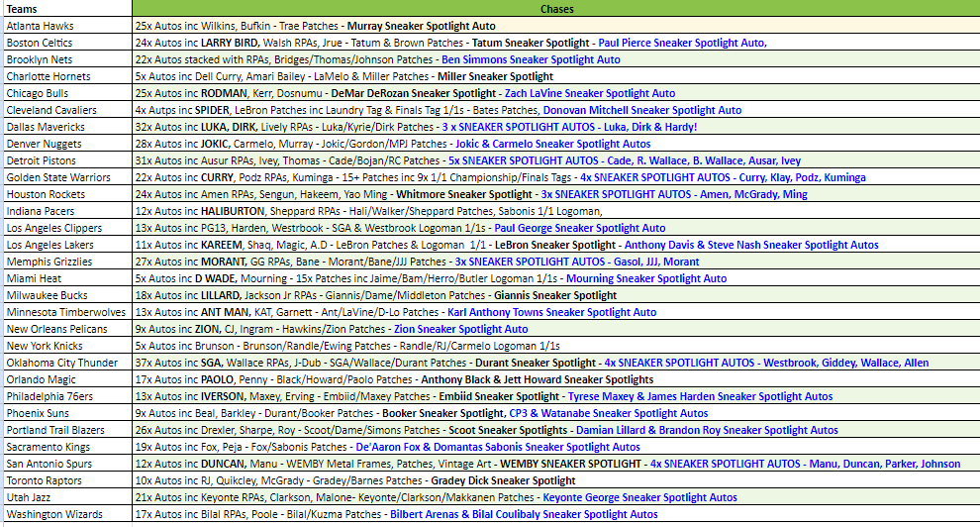This screenshot has width=980, height=527.
Task: Click the Oklahoma City Thunder team cell
Action: (65, 363)
